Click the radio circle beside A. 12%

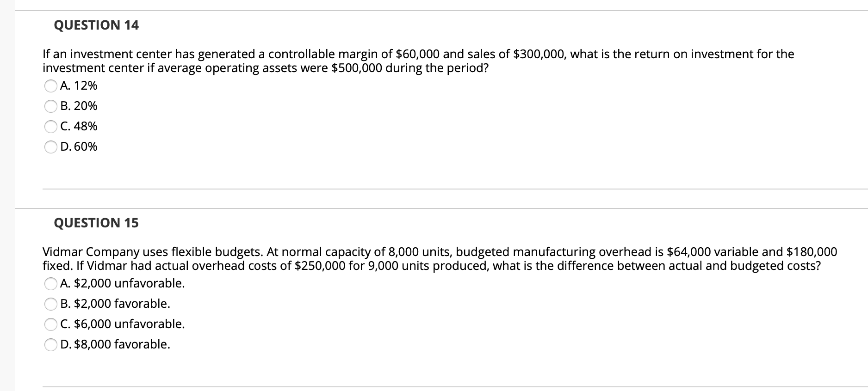click(50, 86)
